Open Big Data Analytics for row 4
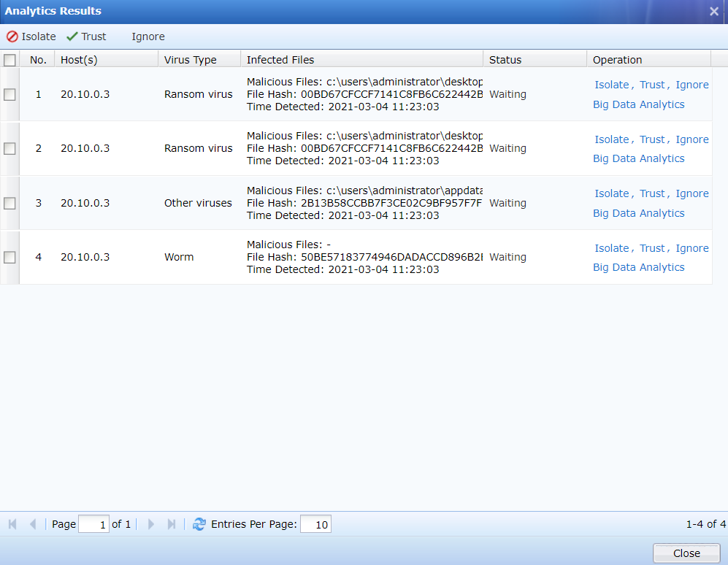 638,267
